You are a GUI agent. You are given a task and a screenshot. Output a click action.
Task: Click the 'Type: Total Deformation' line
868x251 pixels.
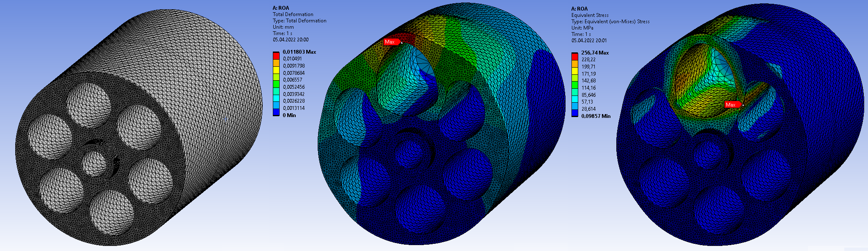click(x=299, y=21)
